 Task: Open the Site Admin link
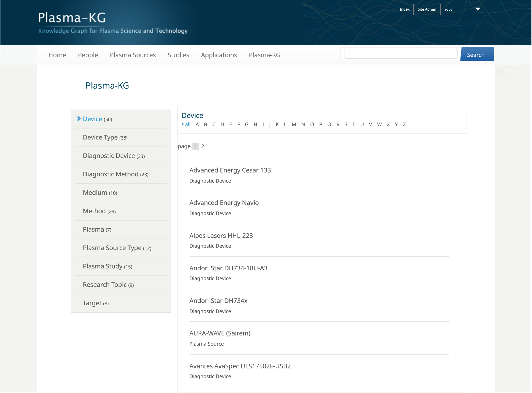point(427,9)
